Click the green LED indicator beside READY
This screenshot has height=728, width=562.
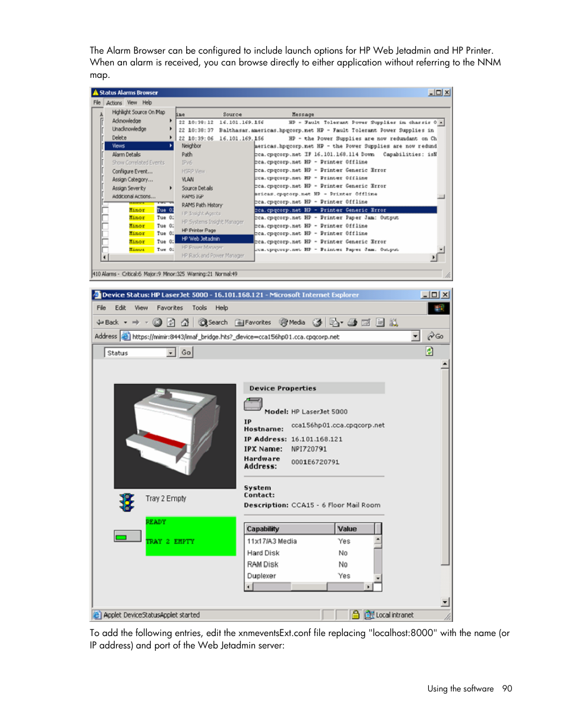tap(121, 537)
